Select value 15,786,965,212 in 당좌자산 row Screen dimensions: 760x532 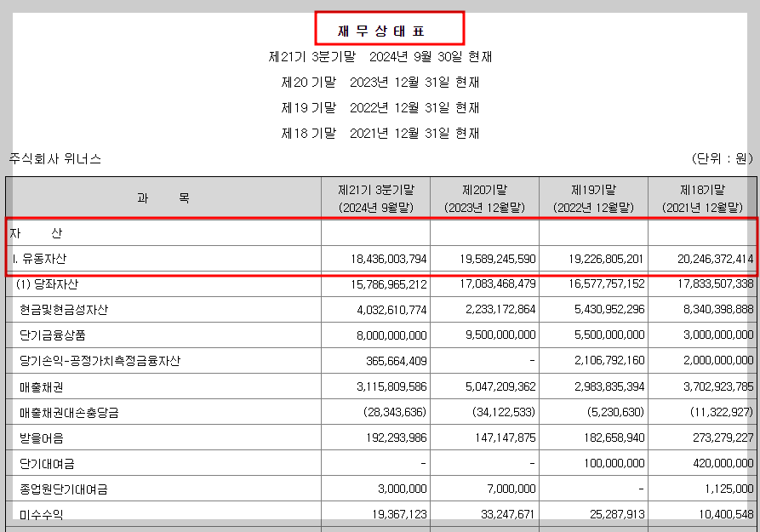pos(389,284)
